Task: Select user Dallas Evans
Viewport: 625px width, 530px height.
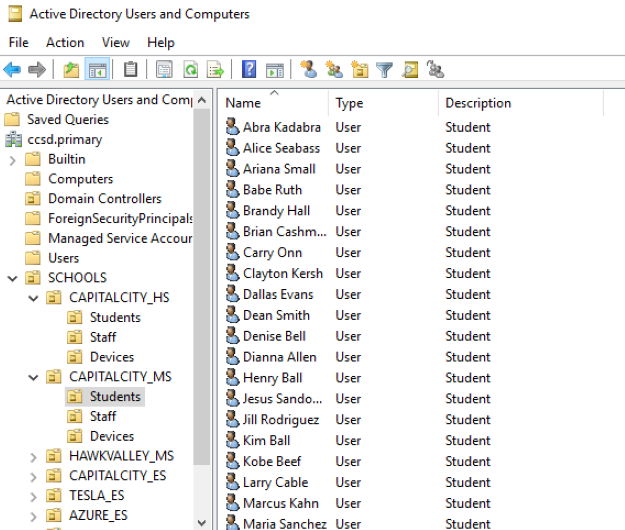Action: click(x=278, y=294)
